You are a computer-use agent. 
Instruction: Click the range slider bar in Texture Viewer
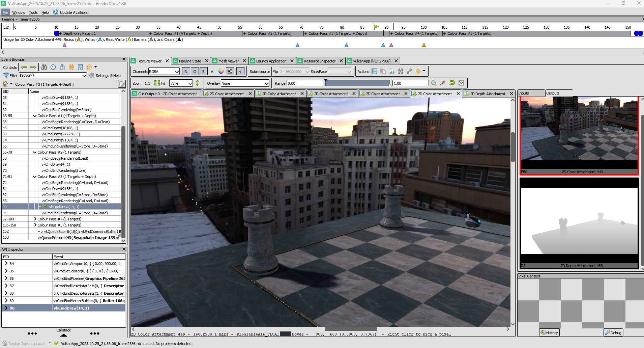357,83
